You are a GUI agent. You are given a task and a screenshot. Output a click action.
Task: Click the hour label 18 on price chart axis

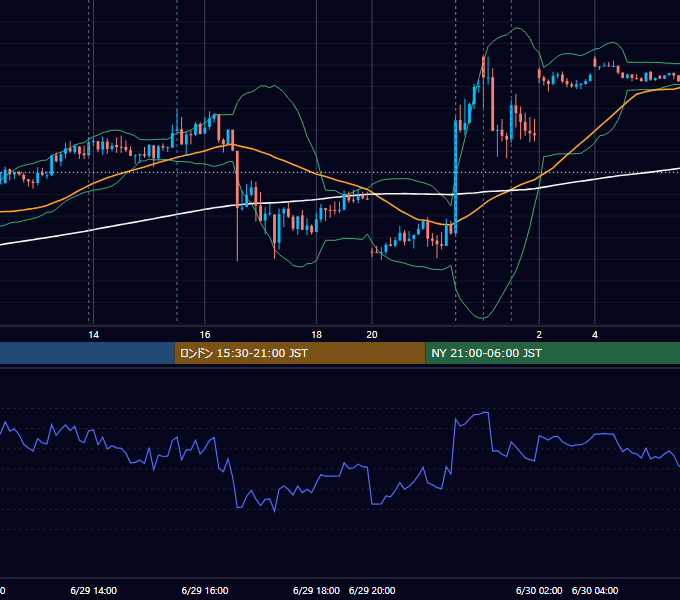[x=317, y=335]
